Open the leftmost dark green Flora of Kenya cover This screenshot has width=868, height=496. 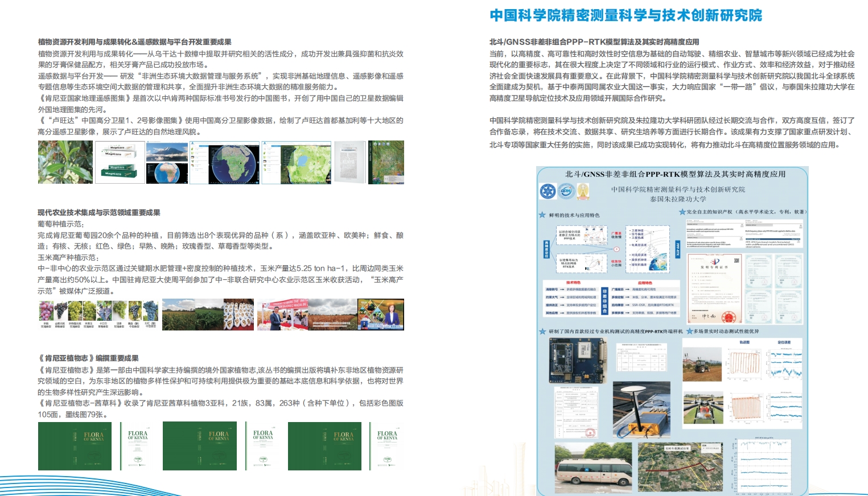[75, 446]
